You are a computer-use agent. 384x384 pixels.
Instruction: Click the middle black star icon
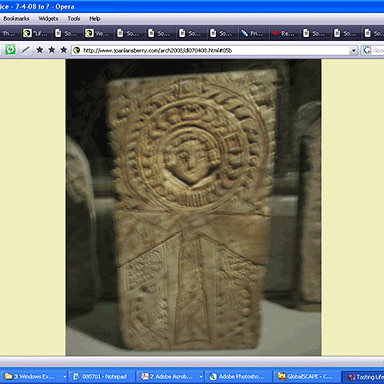pos(51,50)
